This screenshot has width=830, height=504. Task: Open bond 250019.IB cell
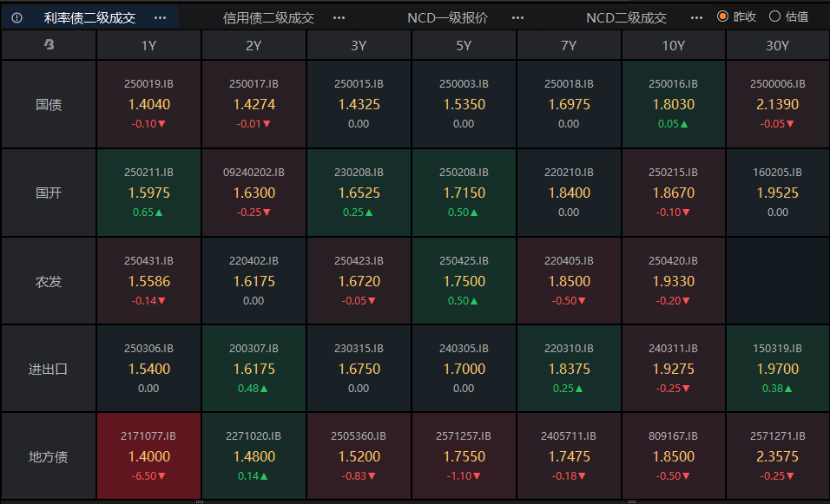[x=148, y=104]
